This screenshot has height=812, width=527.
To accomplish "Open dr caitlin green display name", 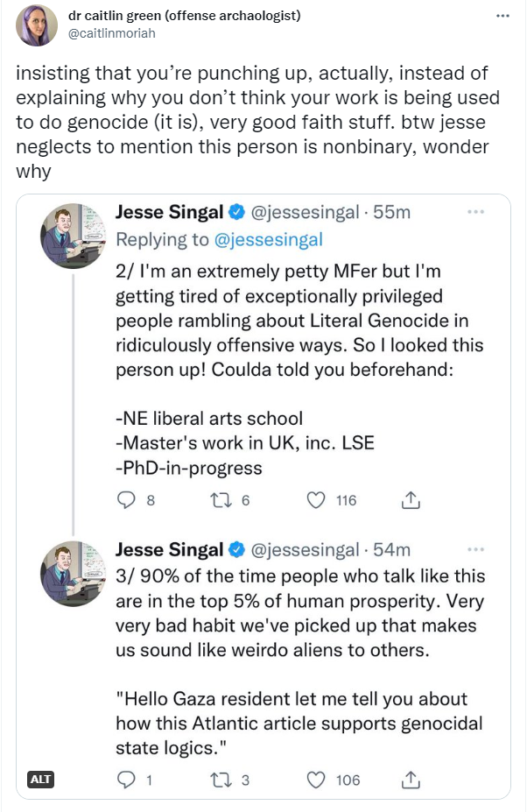I will (x=185, y=16).
